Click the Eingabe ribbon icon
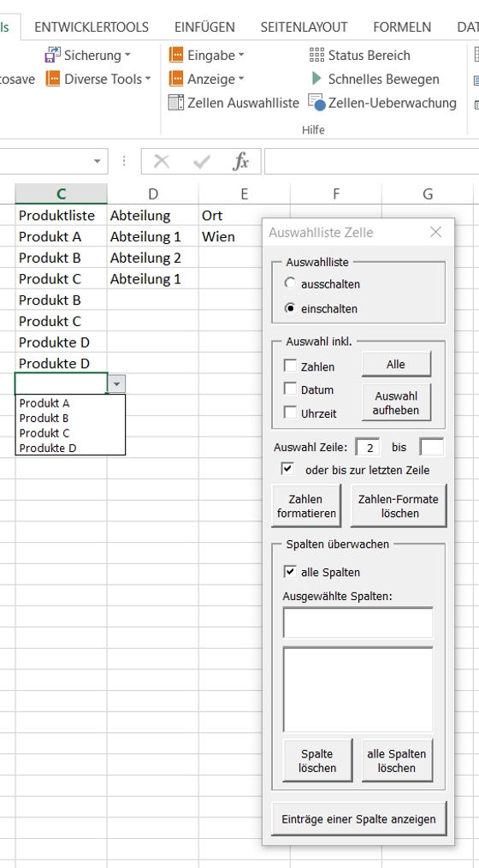The height and width of the screenshot is (868, 479). point(176,55)
